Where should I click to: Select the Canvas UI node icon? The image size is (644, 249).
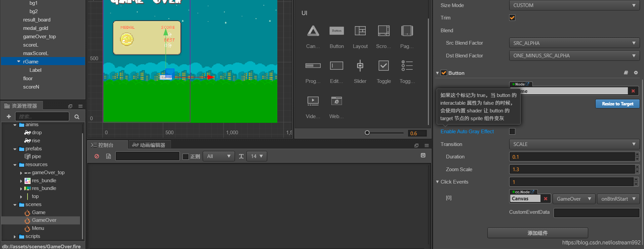pos(313,31)
